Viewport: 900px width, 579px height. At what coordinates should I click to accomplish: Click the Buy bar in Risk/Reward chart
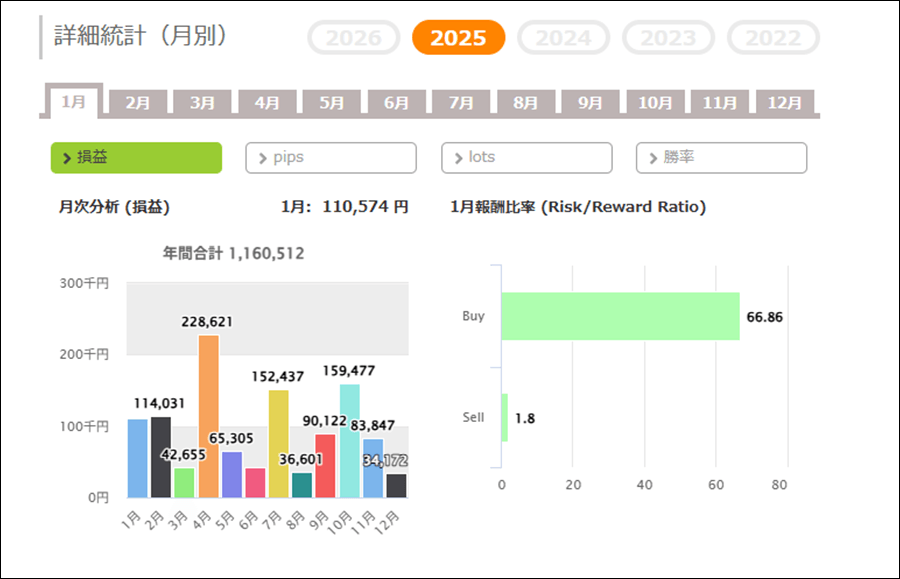[x=620, y=316]
